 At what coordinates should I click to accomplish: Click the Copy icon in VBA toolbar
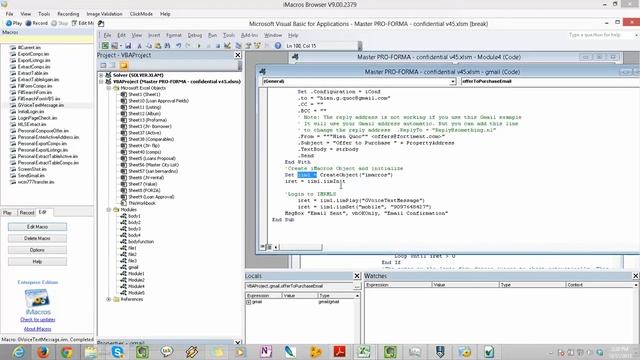(149, 46)
